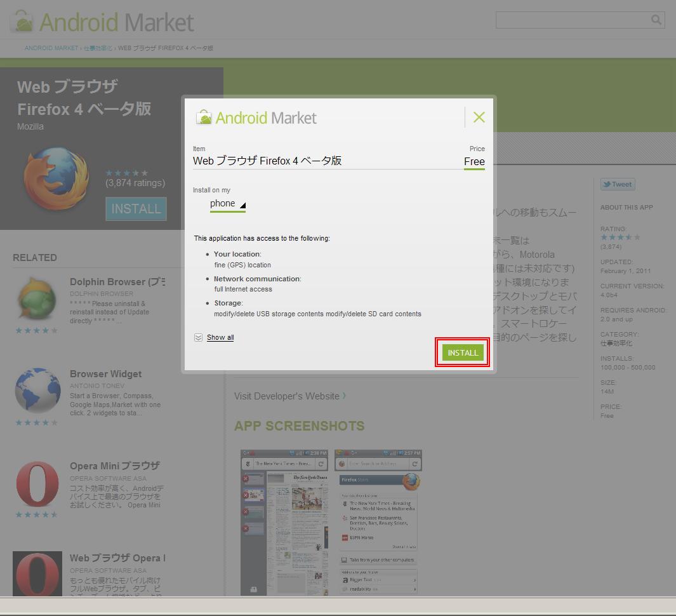Click the '4.0b4' current version value

[x=609, y=295]
